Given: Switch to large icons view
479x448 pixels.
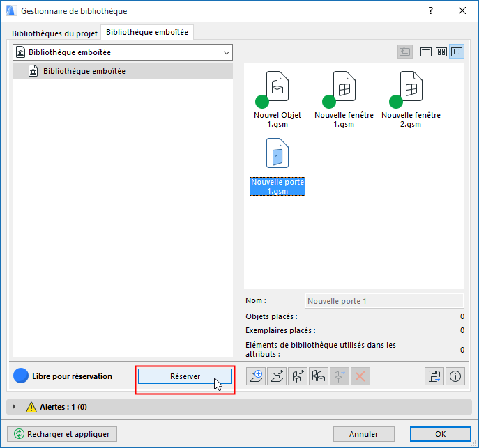Looking at the screenshot, I should tap(457, 52).
